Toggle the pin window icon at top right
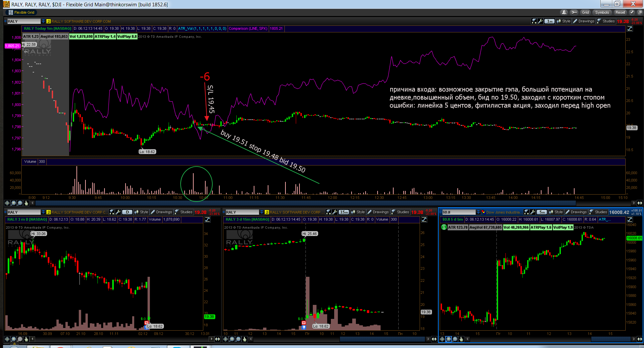The image size is (644, 348). pyautogui.click(x=632, y=12)
